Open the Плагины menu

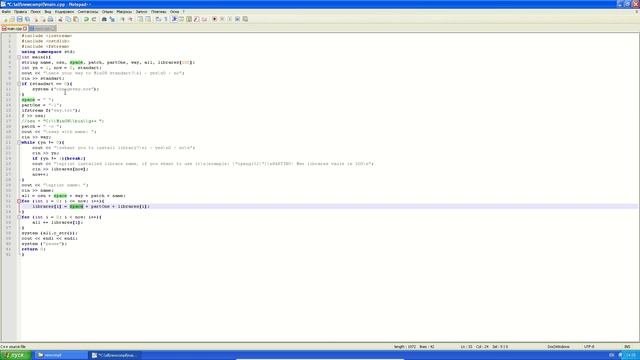[158, 12]
